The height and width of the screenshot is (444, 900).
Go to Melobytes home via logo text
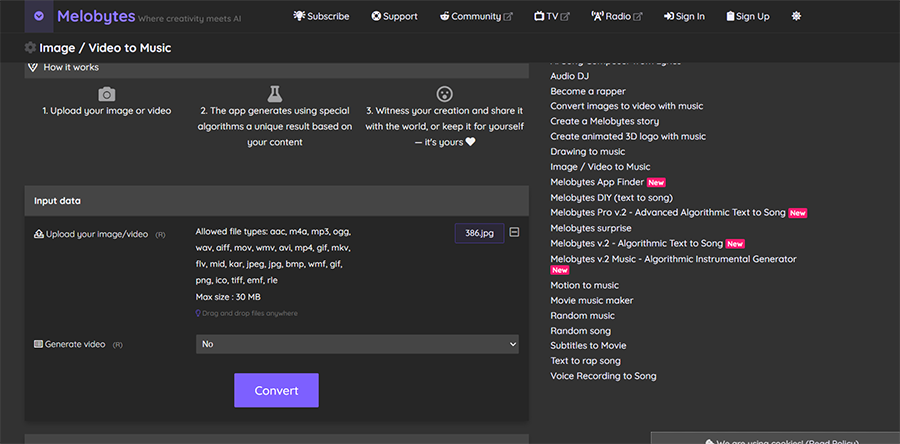tap(96, 16)
